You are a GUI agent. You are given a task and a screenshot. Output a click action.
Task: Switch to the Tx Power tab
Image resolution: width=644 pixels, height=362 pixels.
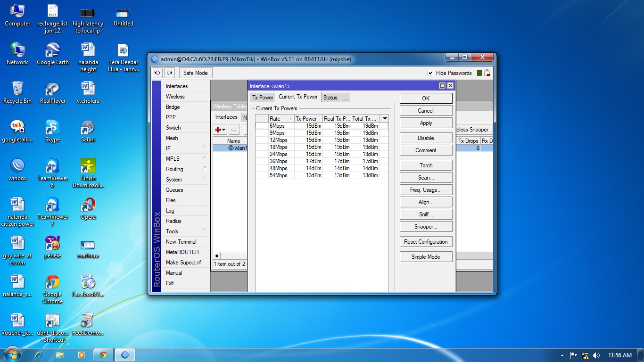pos(263,98)
